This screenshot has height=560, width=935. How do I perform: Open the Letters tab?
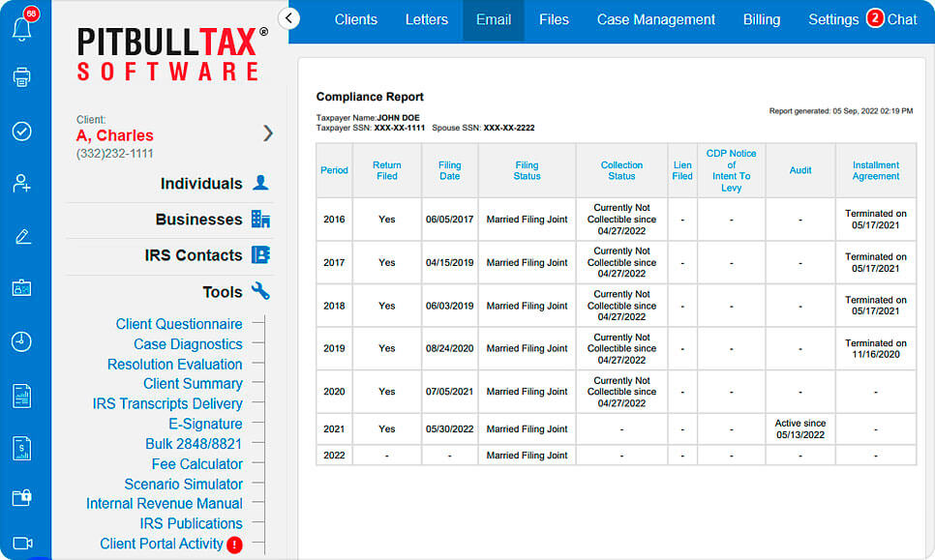click(426, 19)
